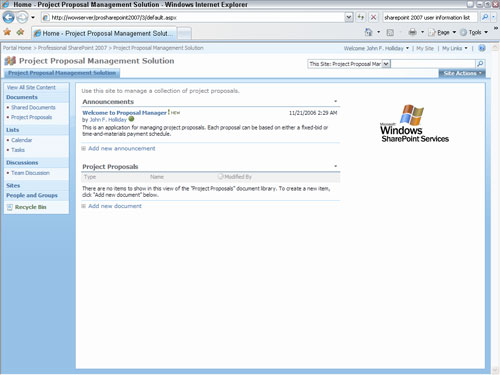Viewport: 500px width, 375px height.
Task: Open the Calendar list
Action: [21, 140]
